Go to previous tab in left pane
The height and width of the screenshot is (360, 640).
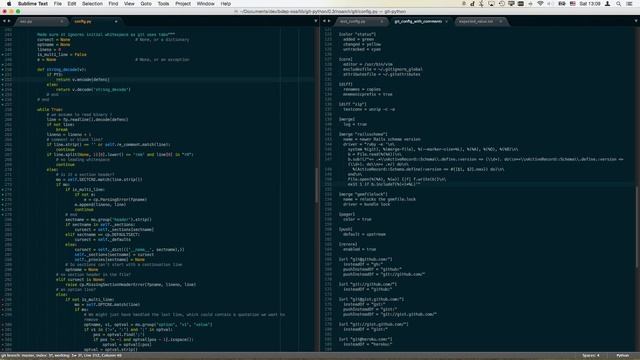point(4,21)
